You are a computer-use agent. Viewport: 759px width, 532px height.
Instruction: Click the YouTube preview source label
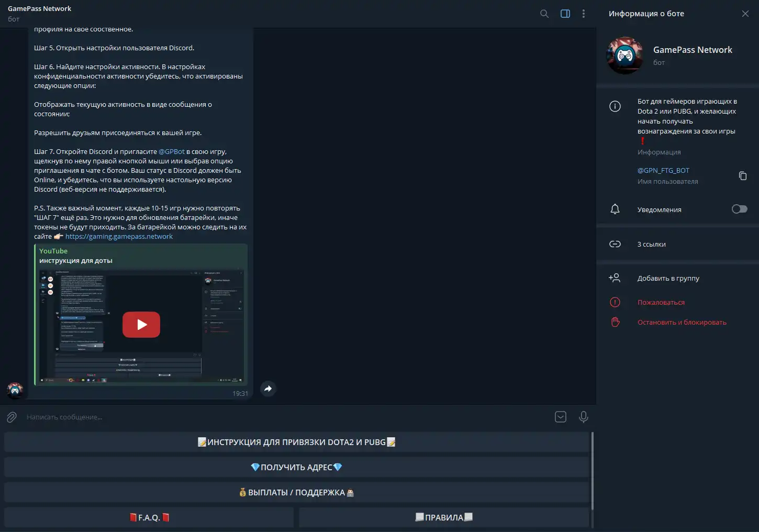[x=53, y=251]
